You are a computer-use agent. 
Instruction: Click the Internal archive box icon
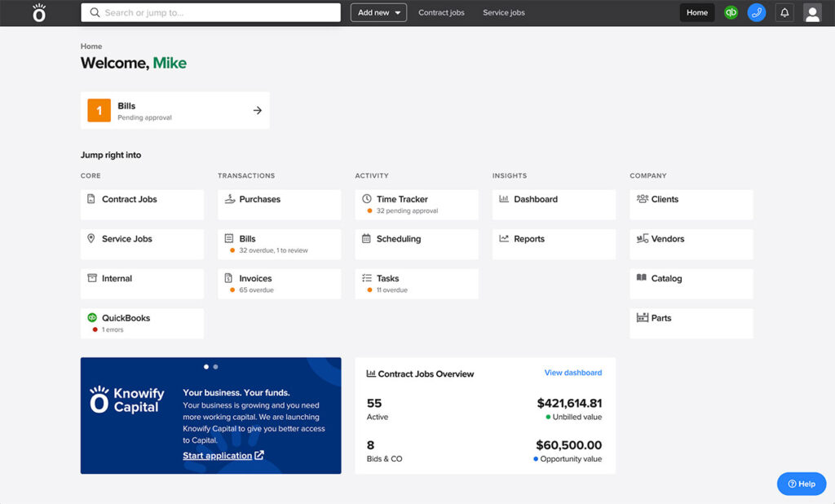(91, 277)
